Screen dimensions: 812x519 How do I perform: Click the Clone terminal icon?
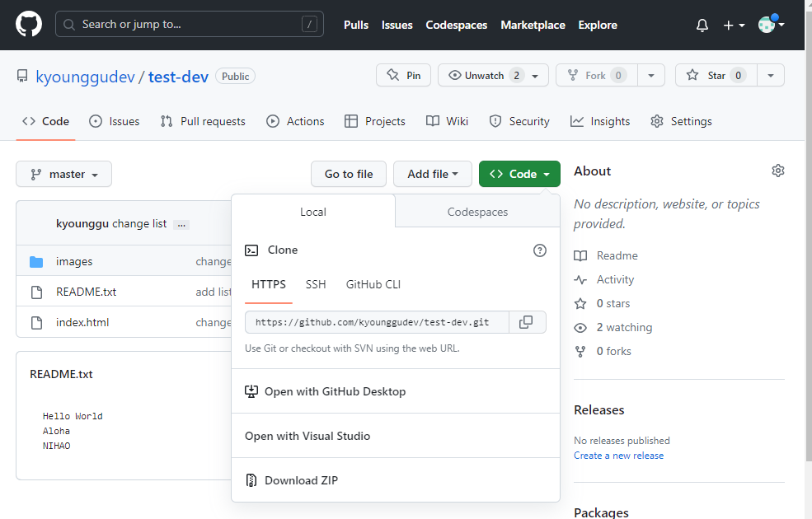tap(251, 250)
